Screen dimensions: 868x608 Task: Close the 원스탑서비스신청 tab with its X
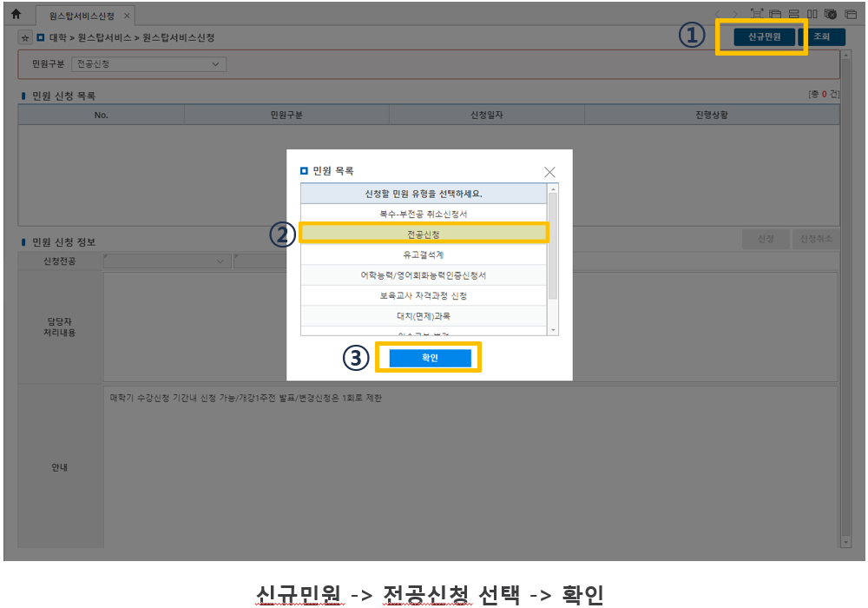coord(127,16)
